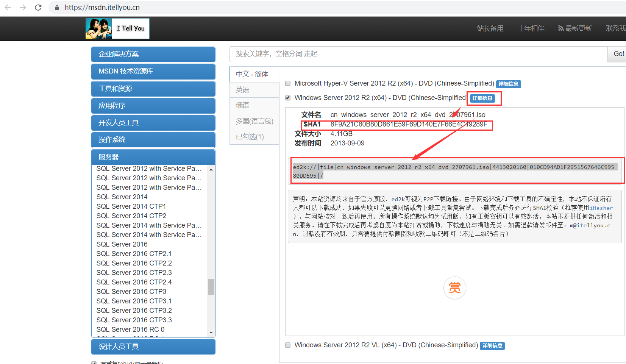This screenshot has height=364, width=626.
Task: Select SQL Server 2014 CTP2
Action: coord(131,216)
